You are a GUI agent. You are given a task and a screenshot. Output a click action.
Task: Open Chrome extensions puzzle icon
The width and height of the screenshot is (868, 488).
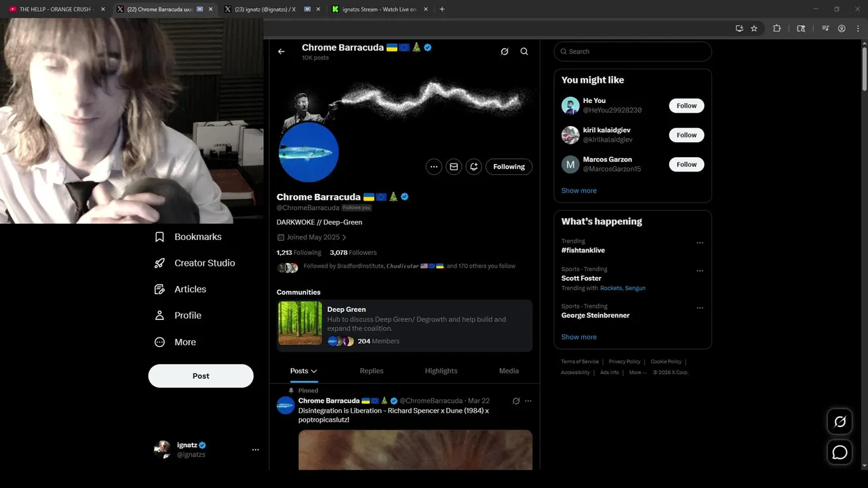pyautogui.click(x=777, y=28)
